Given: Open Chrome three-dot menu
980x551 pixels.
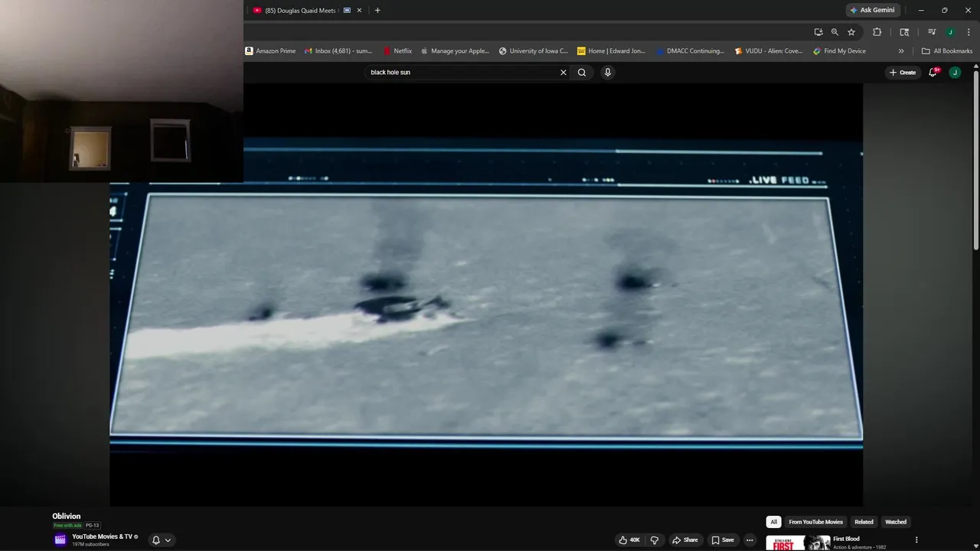Looking at the screenshot, I should tap(969, 32).
